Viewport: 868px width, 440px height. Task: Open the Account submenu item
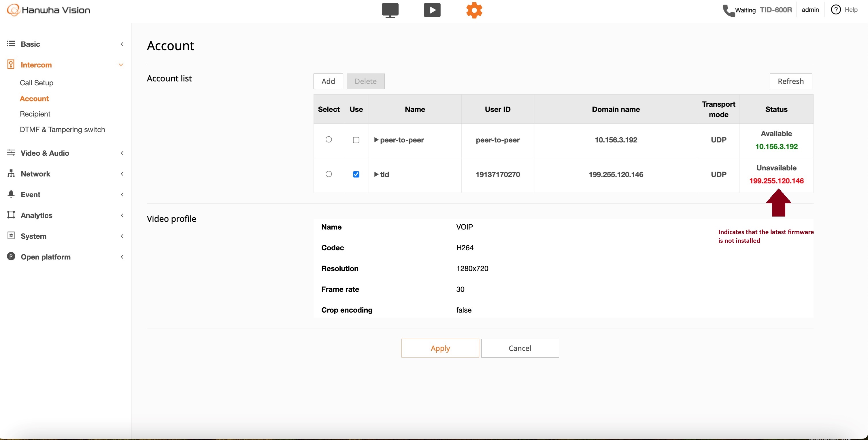[x=34, y=98]
